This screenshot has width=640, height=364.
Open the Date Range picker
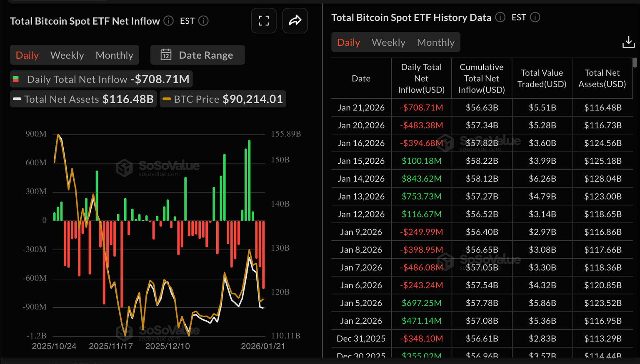coord(197,55)
